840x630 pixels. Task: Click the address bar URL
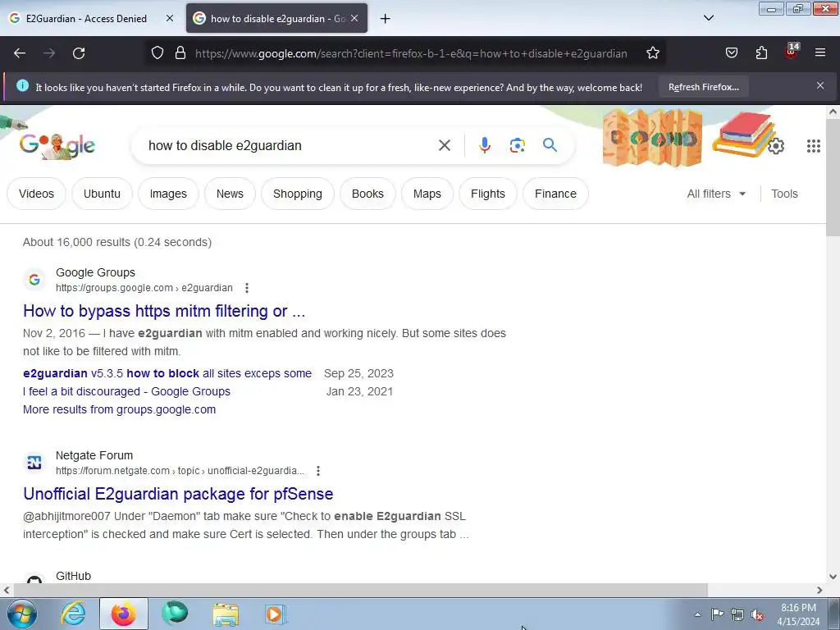(411, 53)
